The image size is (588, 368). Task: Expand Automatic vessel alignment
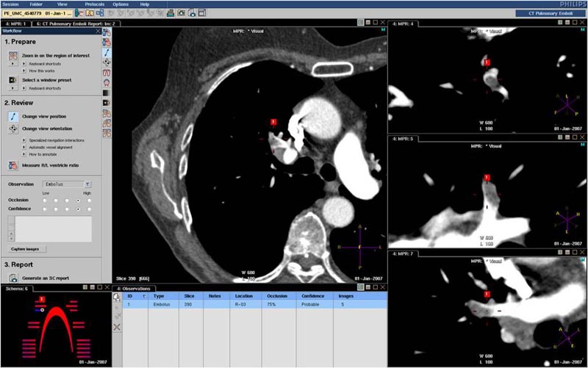pos(24,148)
